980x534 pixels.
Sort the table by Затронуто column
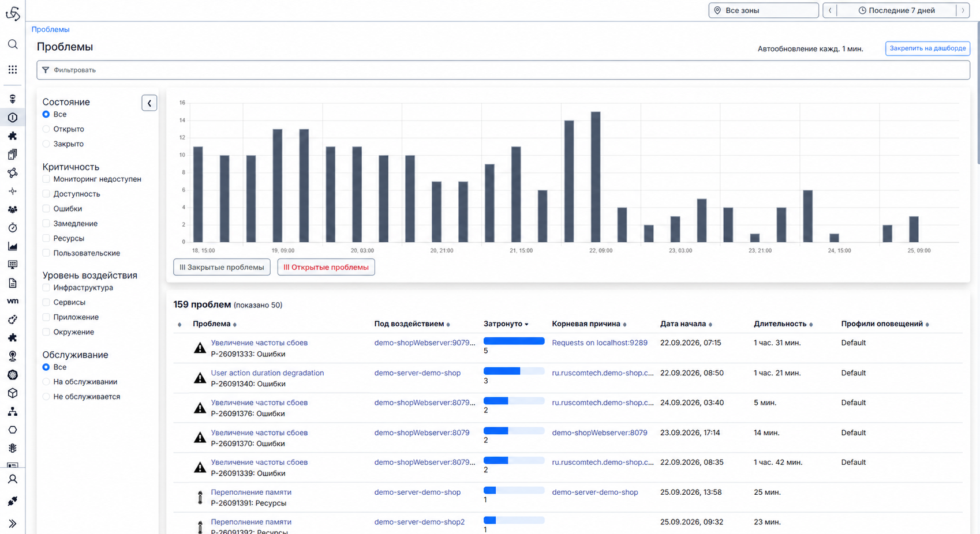(506, 324)
